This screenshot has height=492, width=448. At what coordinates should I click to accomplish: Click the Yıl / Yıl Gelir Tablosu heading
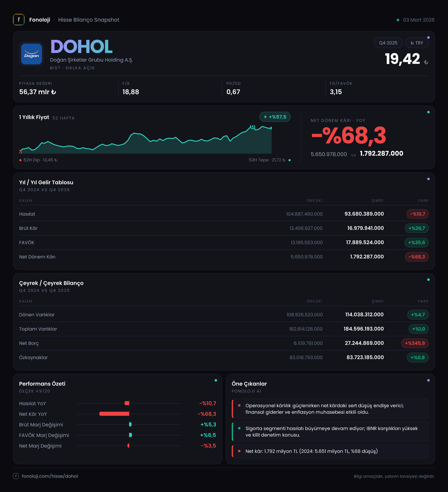click(46, 182)
